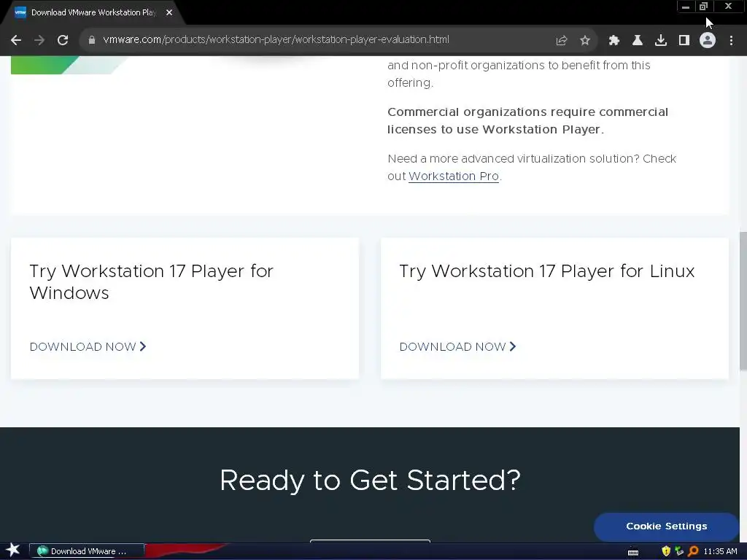Show browser downloads
The image size is (747, 560).
(x=661, y=41)
